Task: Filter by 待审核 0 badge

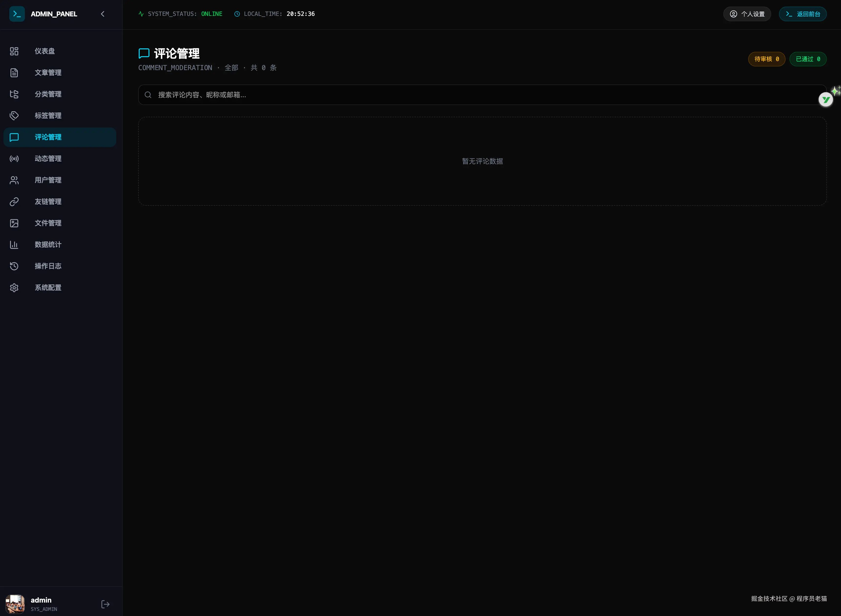Action: [767, 59]
